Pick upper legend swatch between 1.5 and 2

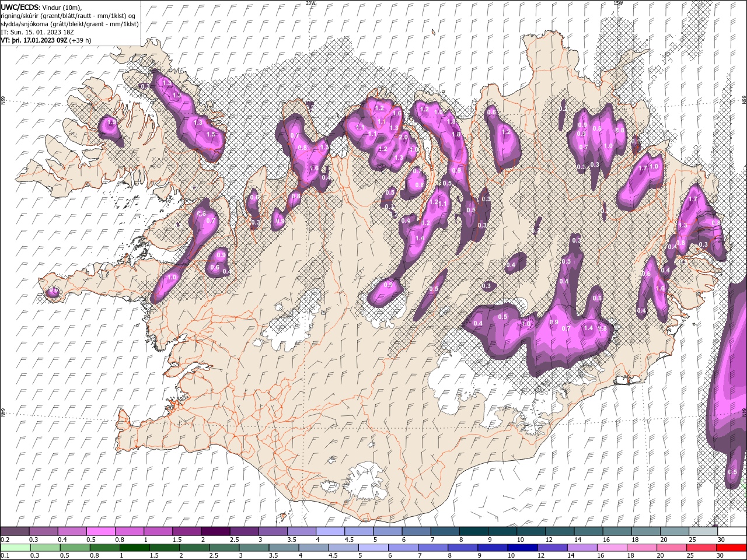click(x=187, y=531)
